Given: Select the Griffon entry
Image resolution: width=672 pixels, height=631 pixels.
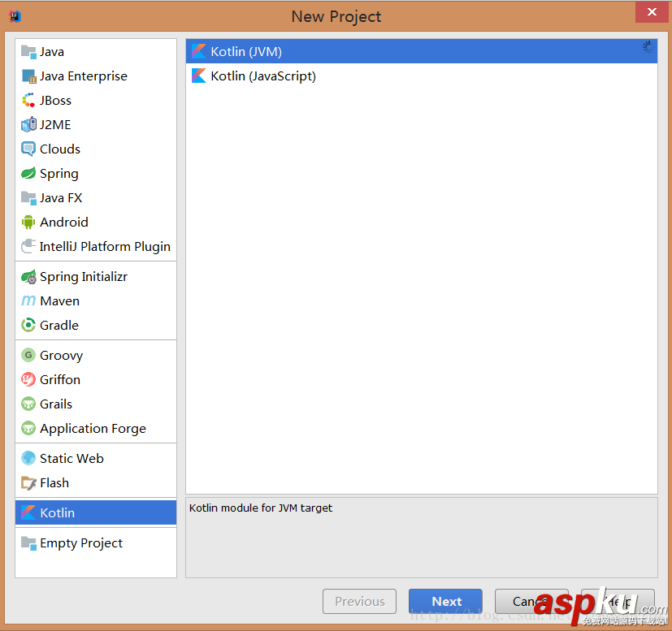Looking at the screenshot, I should coord(96,379).
